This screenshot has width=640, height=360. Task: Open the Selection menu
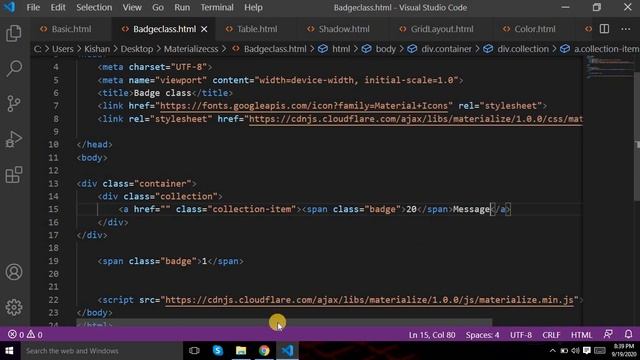point(94,7)
